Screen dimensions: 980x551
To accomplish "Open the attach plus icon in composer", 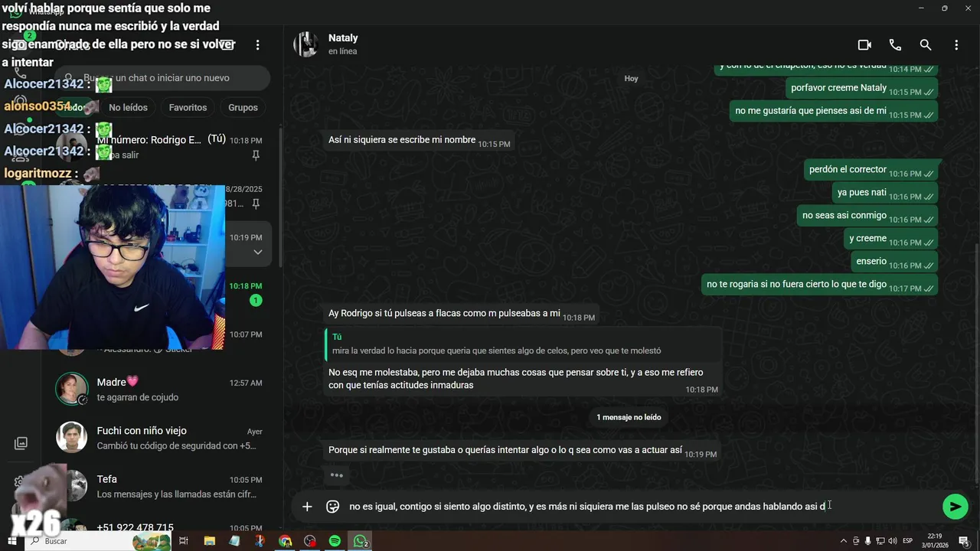I will click(x=307, y=507).
